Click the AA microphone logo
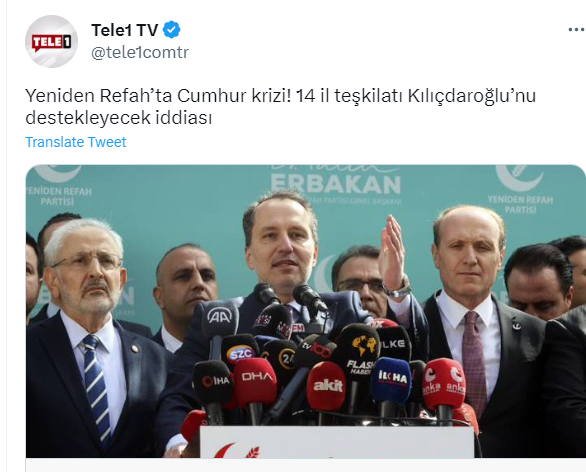This screenshot has height=472, width=586. pos(220,317)
